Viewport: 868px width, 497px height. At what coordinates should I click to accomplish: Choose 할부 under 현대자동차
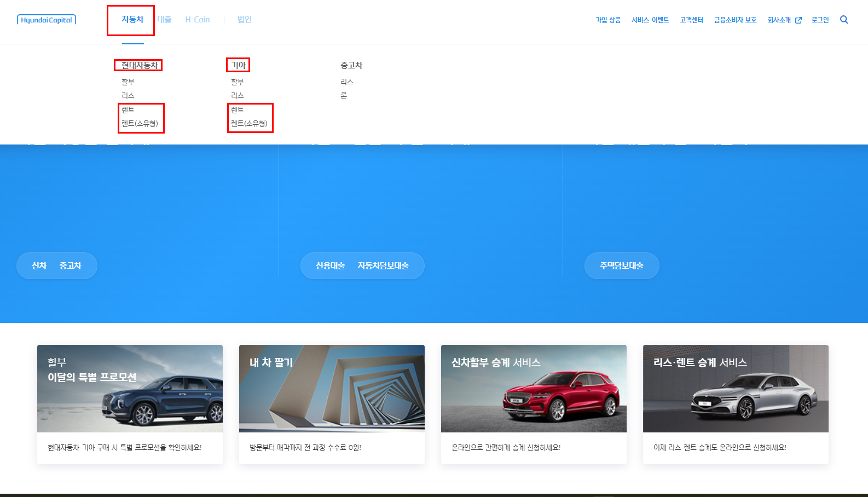point(128,82)
